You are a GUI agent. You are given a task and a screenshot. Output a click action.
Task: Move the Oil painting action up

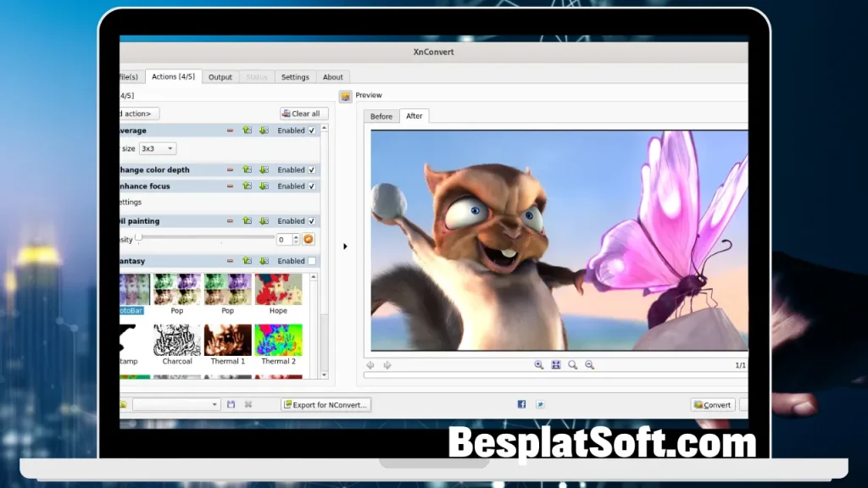coord(248,221)
